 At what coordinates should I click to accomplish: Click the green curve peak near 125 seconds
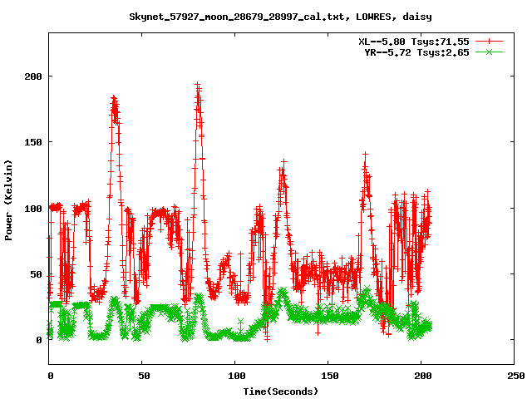click(x=283, y=292)
